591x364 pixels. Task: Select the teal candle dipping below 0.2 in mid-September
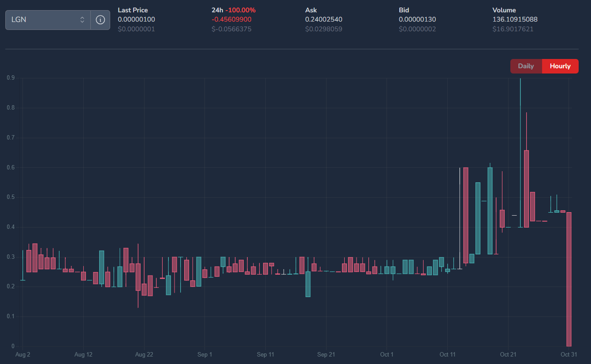click(308, 284)
